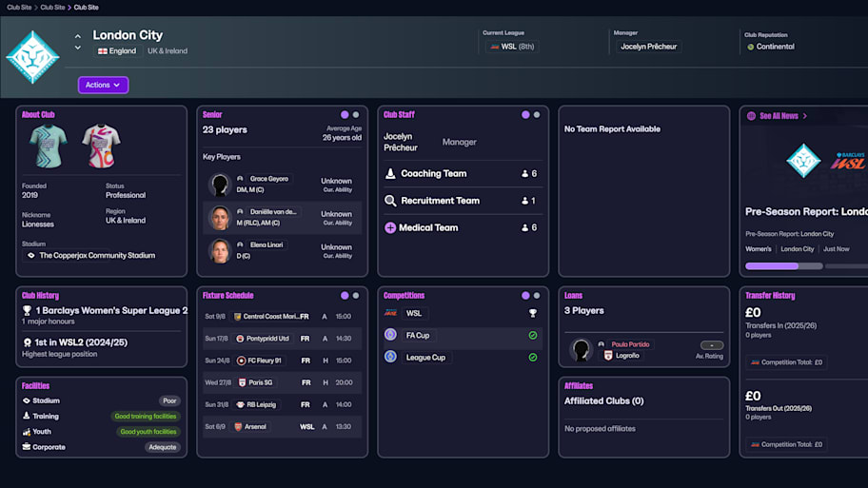The height and width of the screenshot is (488, 868).
Task: Go to next club using down chevron
Action: [78, 49]
